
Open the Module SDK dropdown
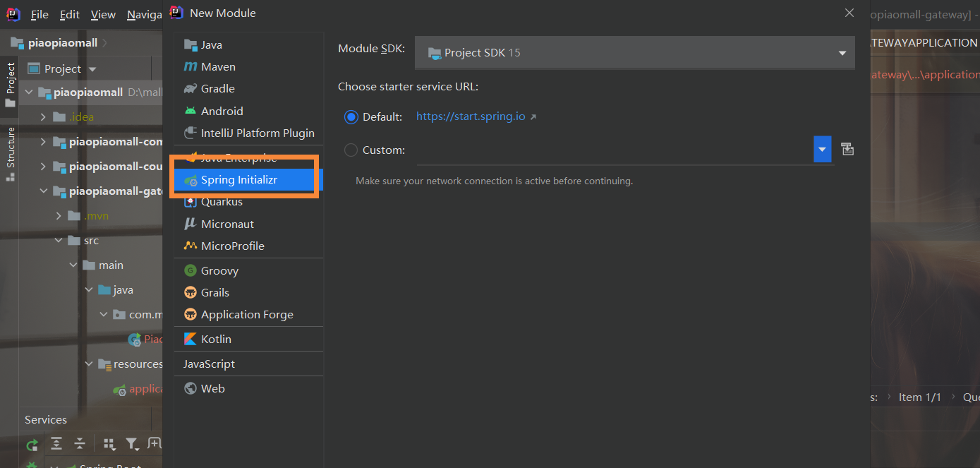point(634,53)
